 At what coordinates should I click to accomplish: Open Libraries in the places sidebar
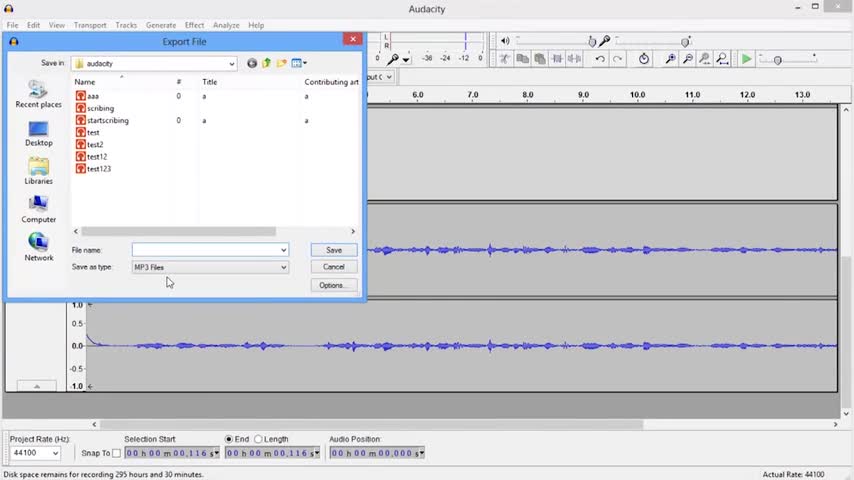38,172
